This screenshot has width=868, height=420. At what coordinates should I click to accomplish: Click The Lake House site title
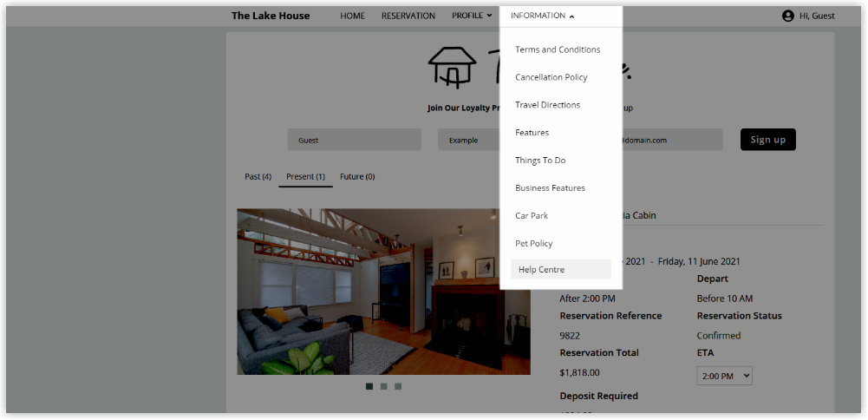(x=271, y=16)
